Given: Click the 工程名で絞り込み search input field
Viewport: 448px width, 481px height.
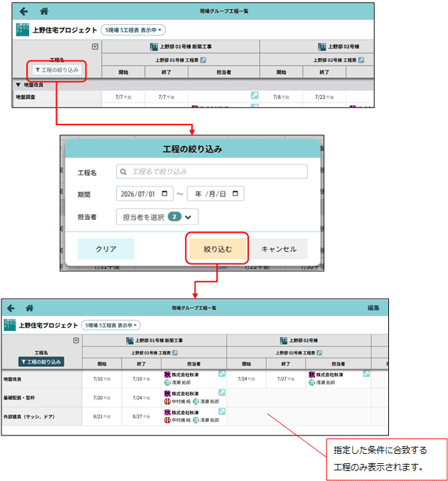Looking at the screenshot, I should (212, 171).
